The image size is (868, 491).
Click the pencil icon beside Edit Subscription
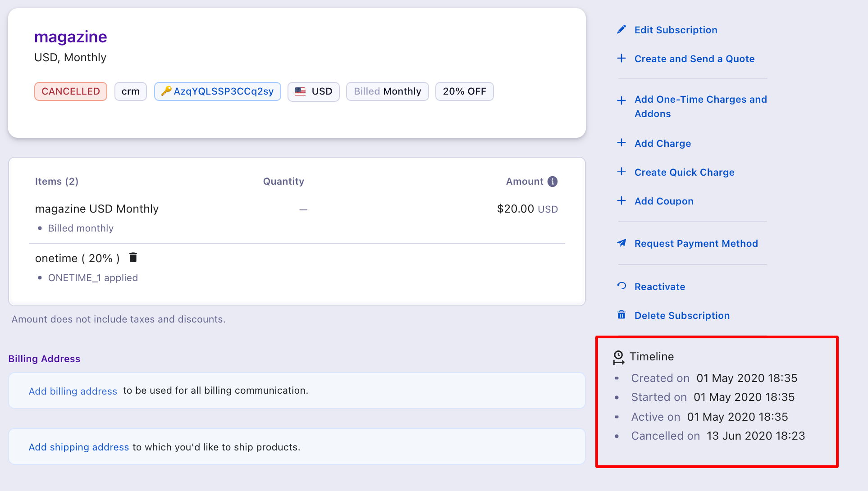tap(621, 30)
